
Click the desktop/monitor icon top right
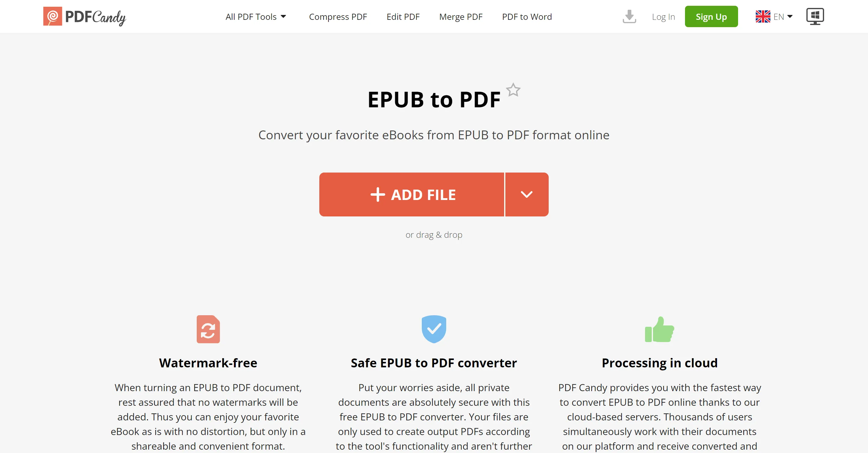pos(815,16)
